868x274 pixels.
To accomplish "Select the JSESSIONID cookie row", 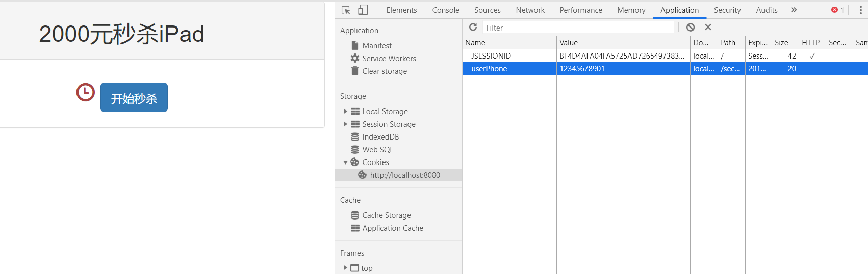I will [x=491, y=56].
